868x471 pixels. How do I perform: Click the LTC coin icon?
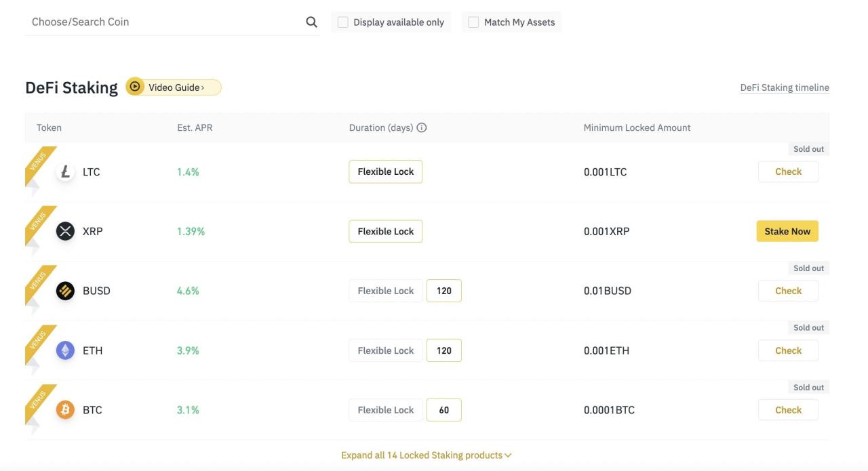pyautogui.click(x=64, y=171)
